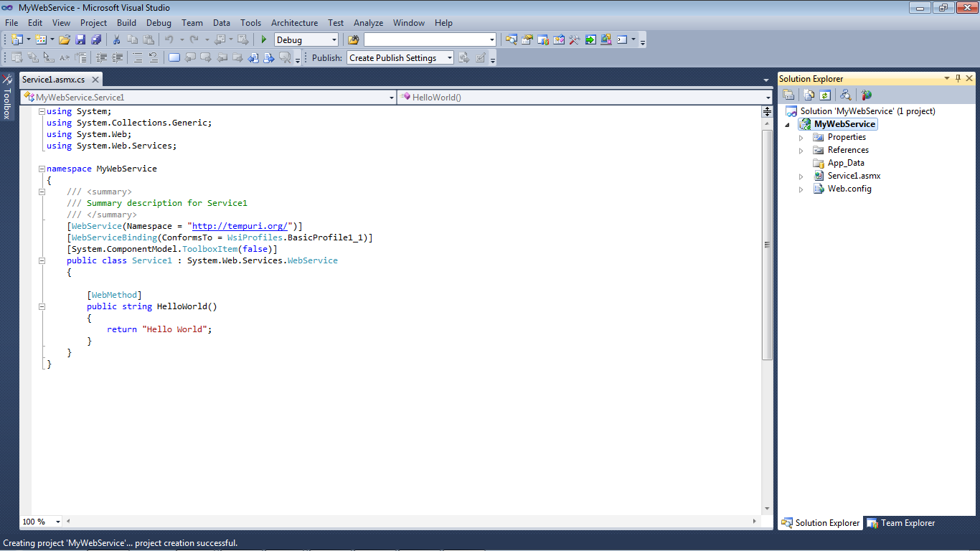Screen dimensions: 980x551
Task: Open the Analyze menu
Action: tap(368, 22)
